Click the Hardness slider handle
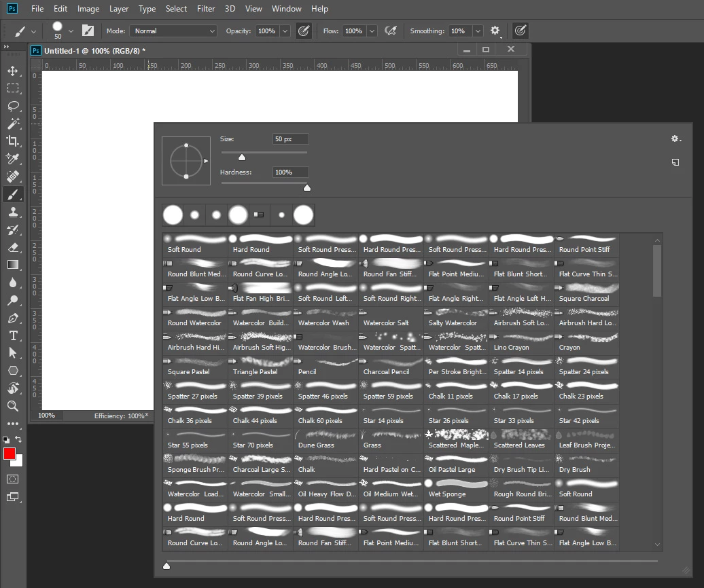This screenshot has height=588, width=704. pyautogui.click(x=307, y=188)
